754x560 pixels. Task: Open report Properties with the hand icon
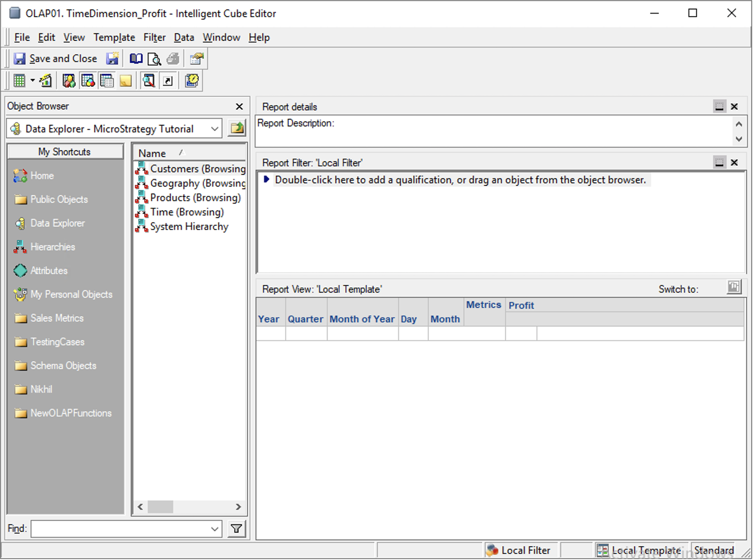pyautogui.click(x=197, y=59)
